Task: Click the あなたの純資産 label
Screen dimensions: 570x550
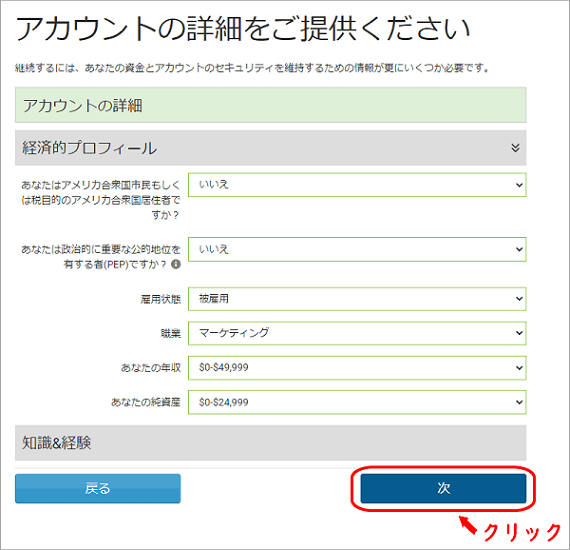Action: (x=145, y=402)
